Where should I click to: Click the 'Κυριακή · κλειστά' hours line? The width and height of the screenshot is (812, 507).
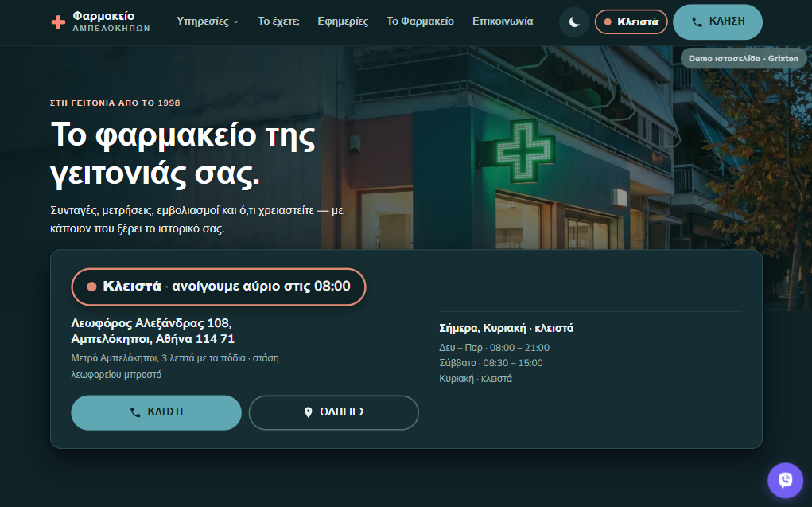pyautogui.click(x=476, y=378)
